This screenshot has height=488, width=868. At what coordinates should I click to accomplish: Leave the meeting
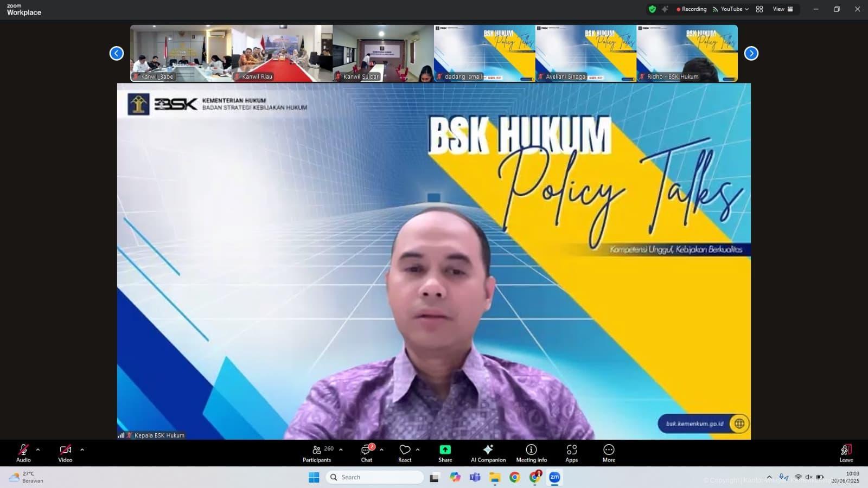pos(846,453)
